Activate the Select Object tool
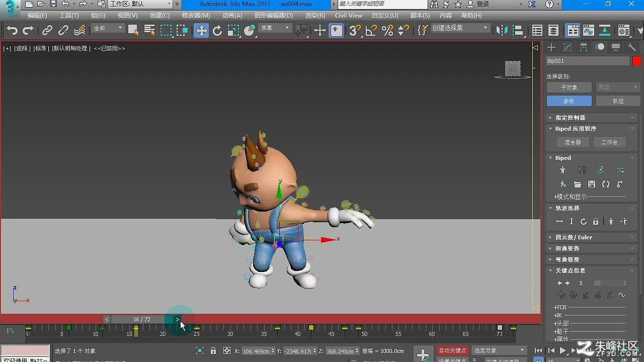Screen dimensions: 644x362 (133, 31)
